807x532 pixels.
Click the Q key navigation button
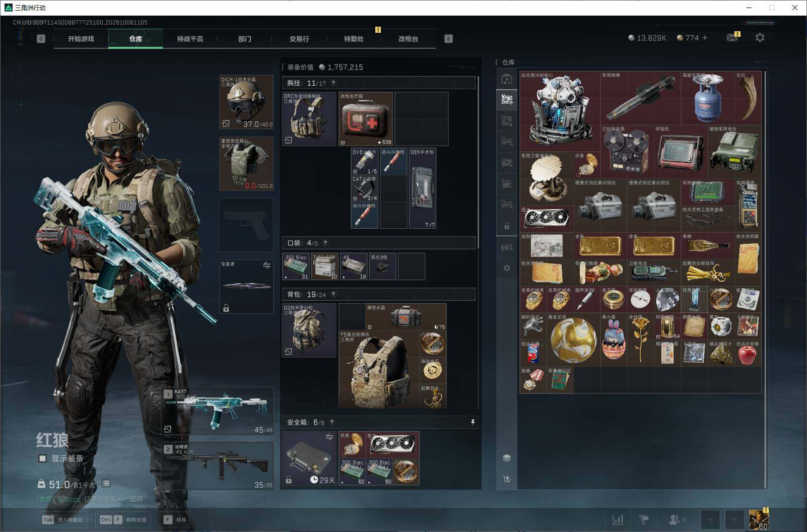point(41,39)
